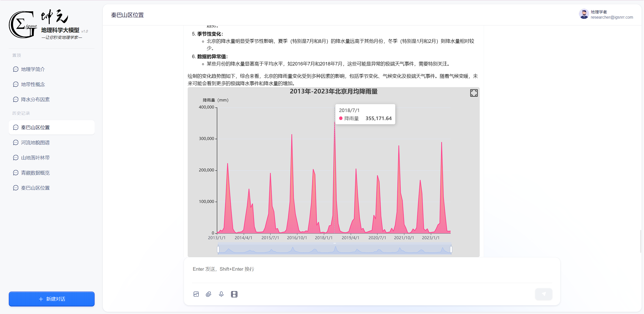Image resolution: width=644 pixels, height=314 pixels.
Task: Open pinned chat 地理学简介
Action: (33, 69)
